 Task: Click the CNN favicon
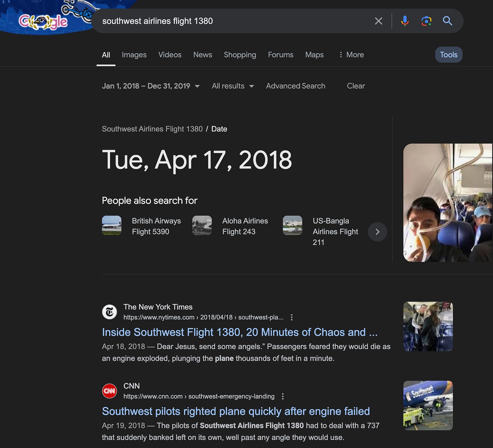click(x=110, y=391)
